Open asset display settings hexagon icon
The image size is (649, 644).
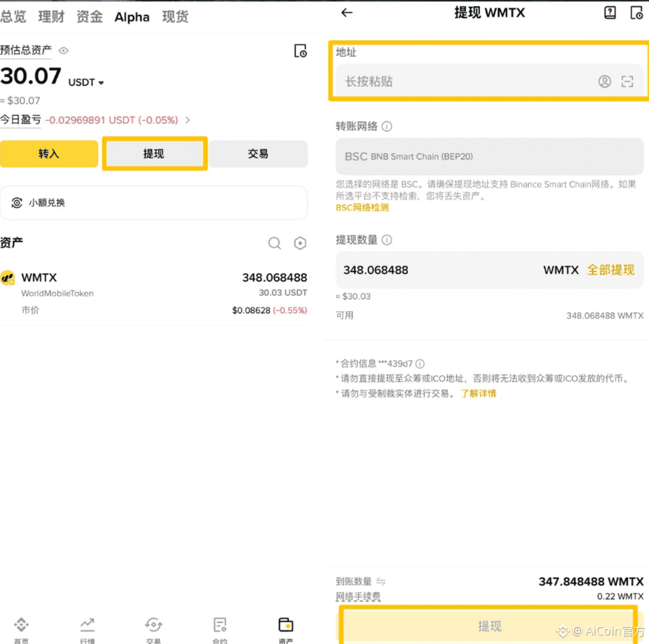point(300,243)
